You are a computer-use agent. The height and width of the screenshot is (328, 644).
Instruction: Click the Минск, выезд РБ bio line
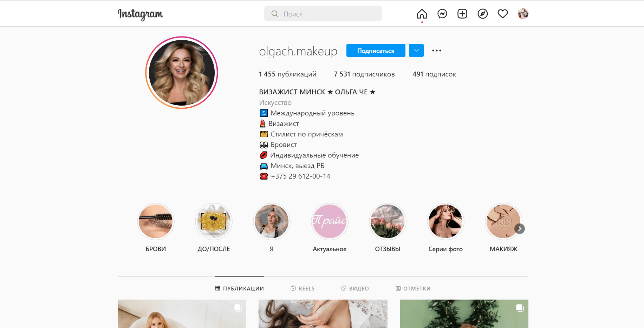pos(292,166)
